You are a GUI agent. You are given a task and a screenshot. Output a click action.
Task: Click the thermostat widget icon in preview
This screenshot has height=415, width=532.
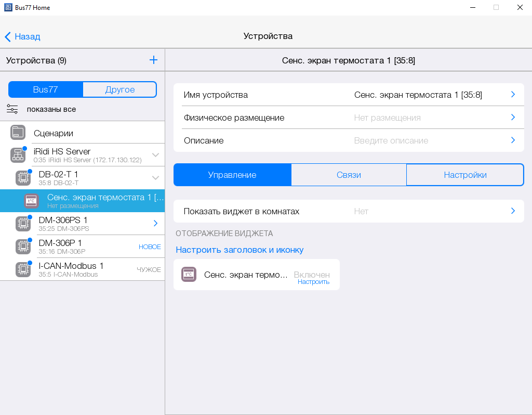[x=189, y=275]
